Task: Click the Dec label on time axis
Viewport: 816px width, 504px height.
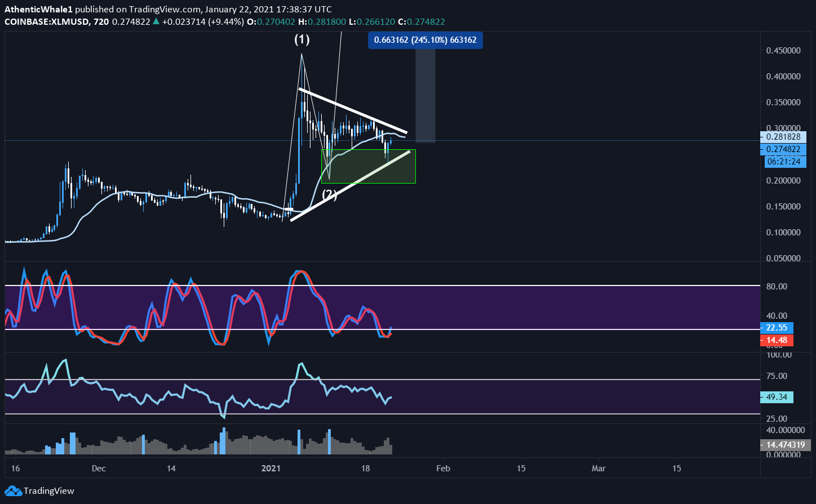Action: click(99, 468)
